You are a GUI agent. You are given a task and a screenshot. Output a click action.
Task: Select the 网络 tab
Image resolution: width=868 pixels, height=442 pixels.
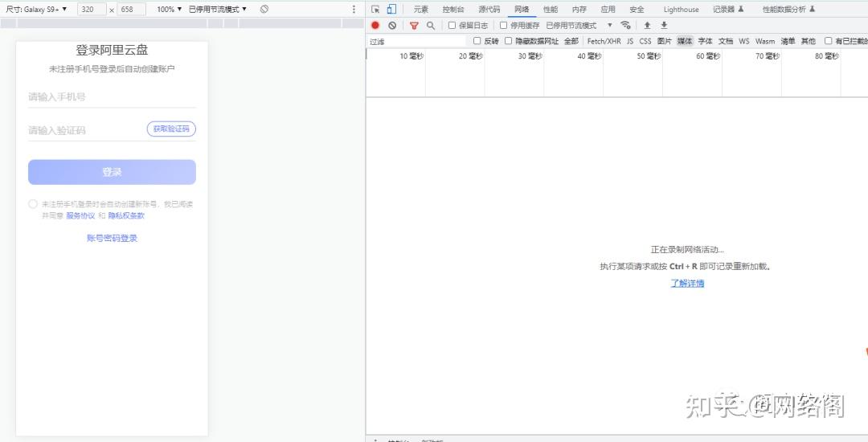tap(522, 10)
